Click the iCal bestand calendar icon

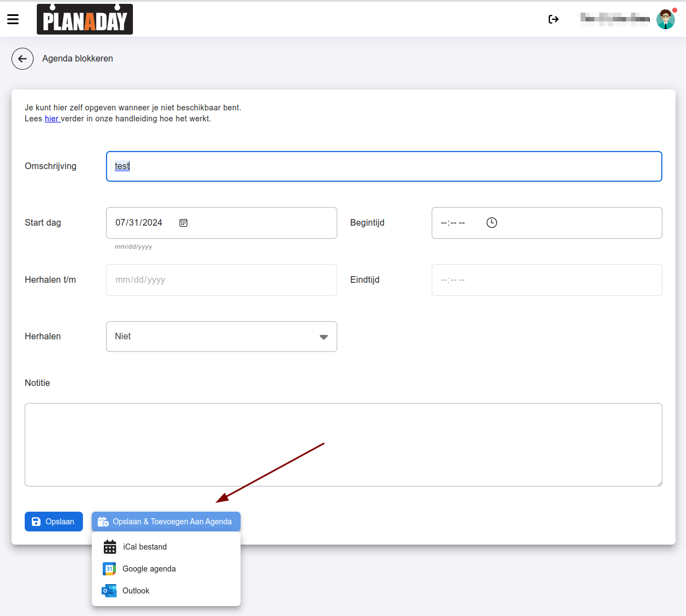point(110,547)
